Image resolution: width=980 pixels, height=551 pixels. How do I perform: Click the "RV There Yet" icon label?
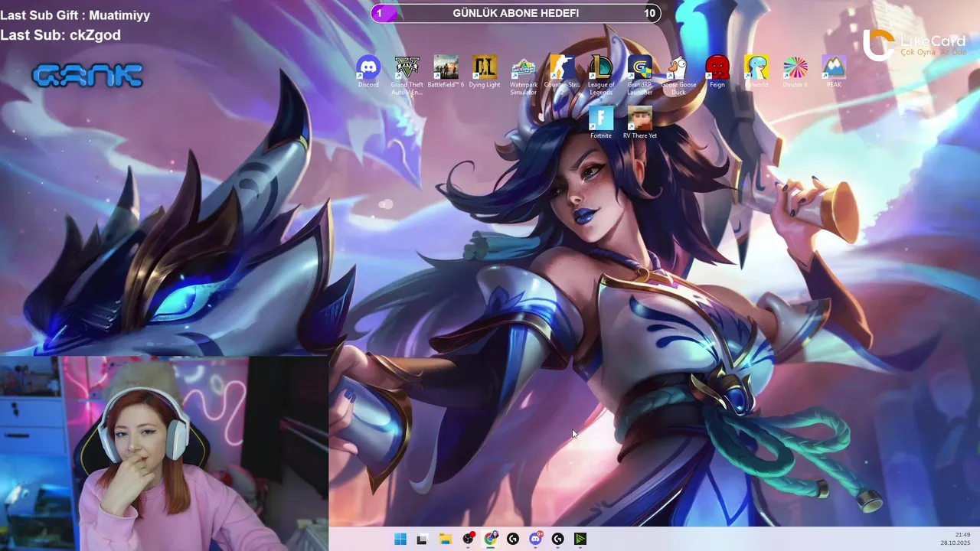pos(640,135)
